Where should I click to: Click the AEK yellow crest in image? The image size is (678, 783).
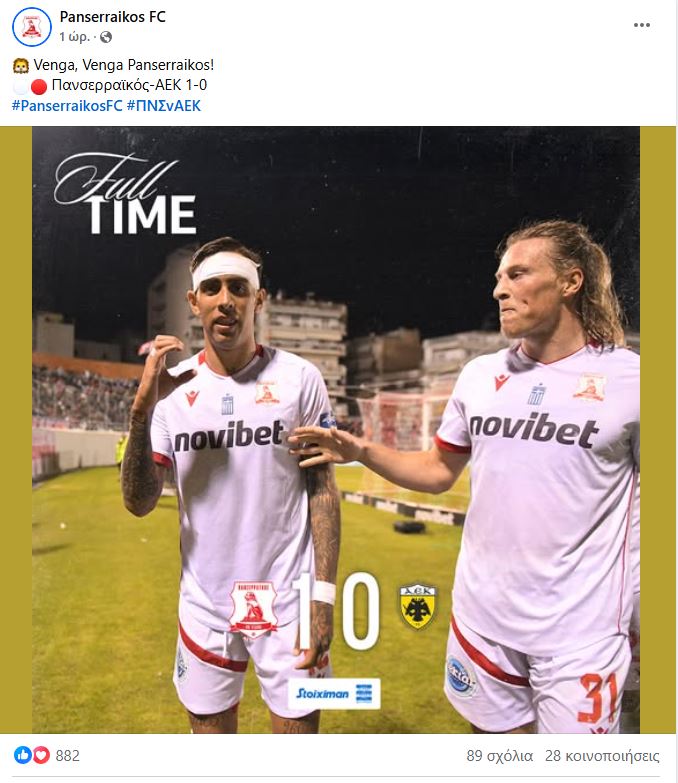point(418,607)
